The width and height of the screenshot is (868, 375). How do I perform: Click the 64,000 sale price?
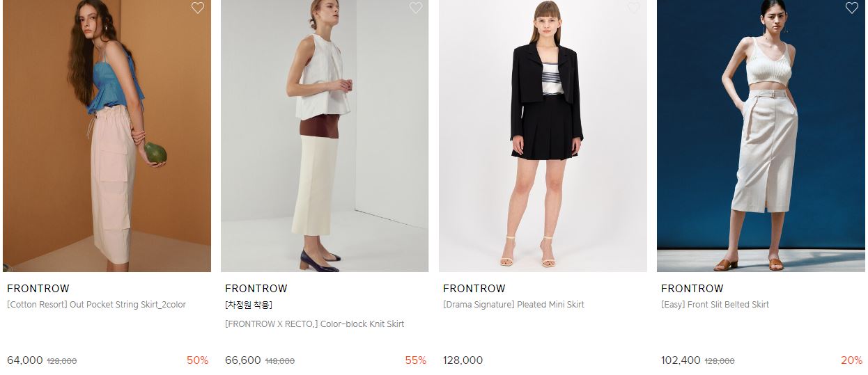[25, 360]
